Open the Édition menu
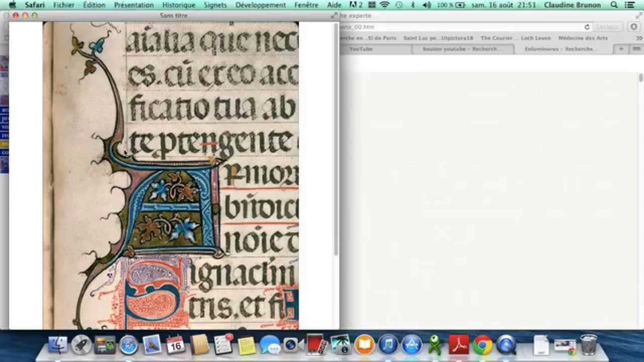This screenshot has width=644, height=362. click(95, 5)
